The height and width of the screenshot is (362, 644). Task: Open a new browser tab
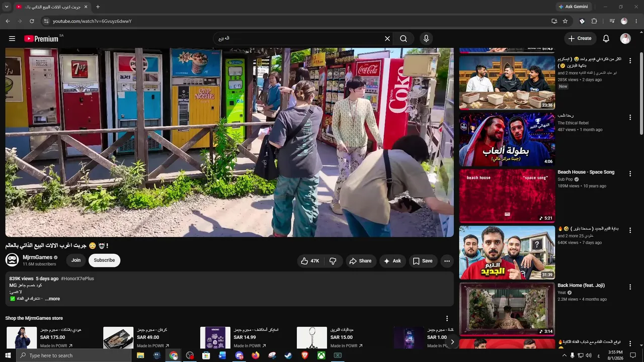(x=98, y=7)
